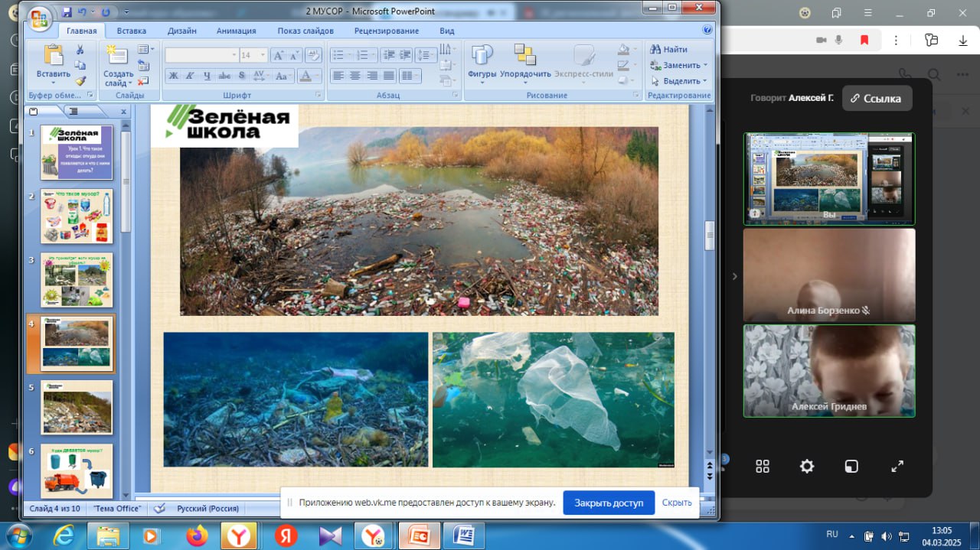The image size is (980, 550).
Task: Click Создать слайд new slide icon
Action: point(118,55)
